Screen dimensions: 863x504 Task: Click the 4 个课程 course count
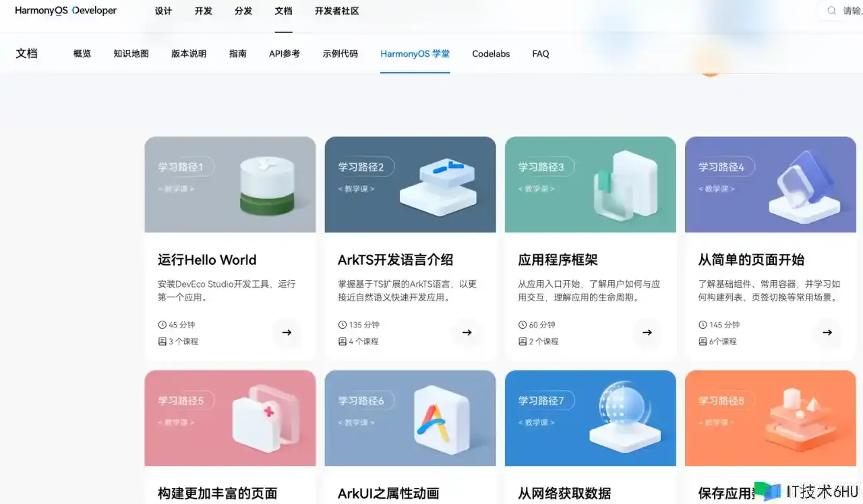tap(363, 342)
